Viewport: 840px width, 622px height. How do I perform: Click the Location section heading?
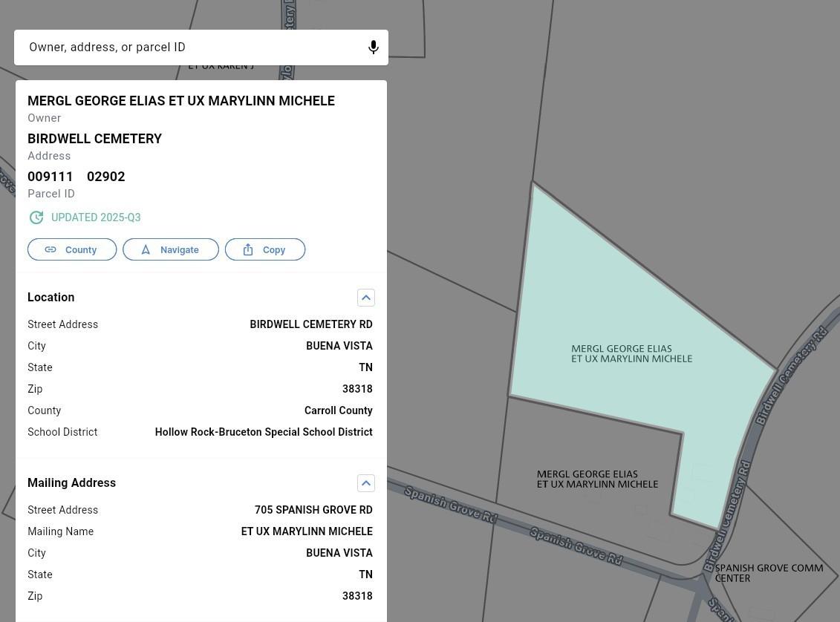click(x=51, y=298)
